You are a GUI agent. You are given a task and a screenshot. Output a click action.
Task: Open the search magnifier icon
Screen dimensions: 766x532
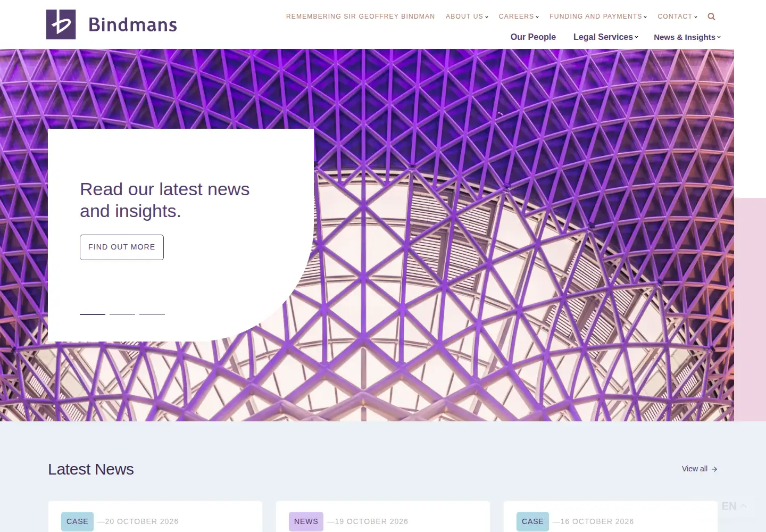pos(711,16)
